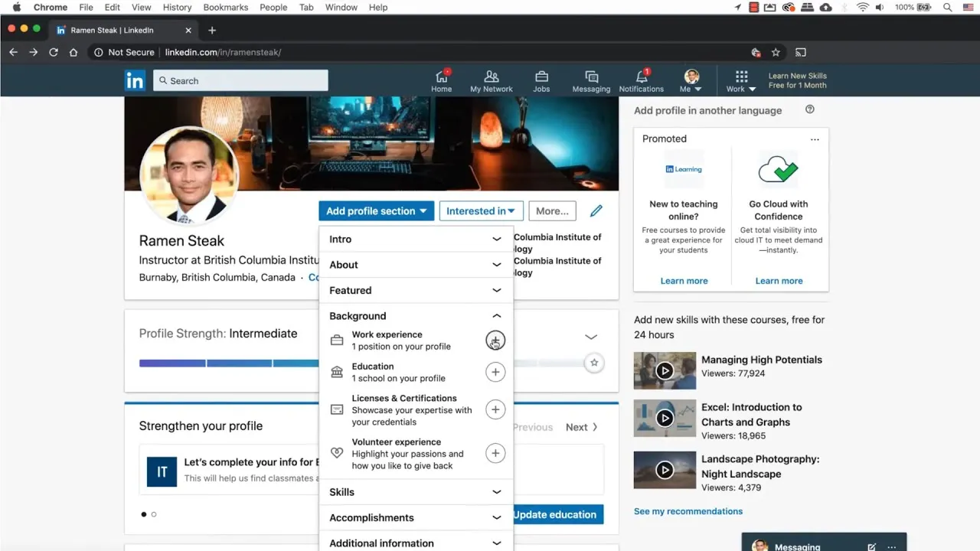Add Licenses & Certifications plus button
The width and height of the screenshot is (980, 551).
tap(495, 409)
